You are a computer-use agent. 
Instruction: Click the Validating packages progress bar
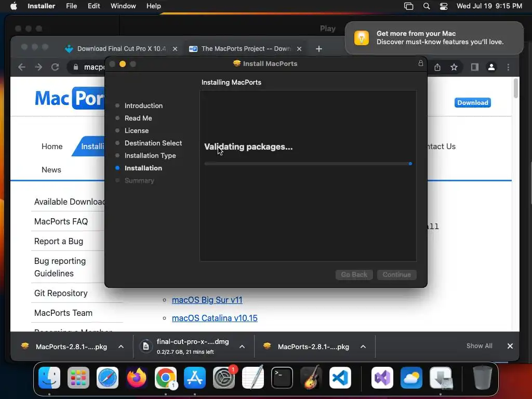coord(308,164)
